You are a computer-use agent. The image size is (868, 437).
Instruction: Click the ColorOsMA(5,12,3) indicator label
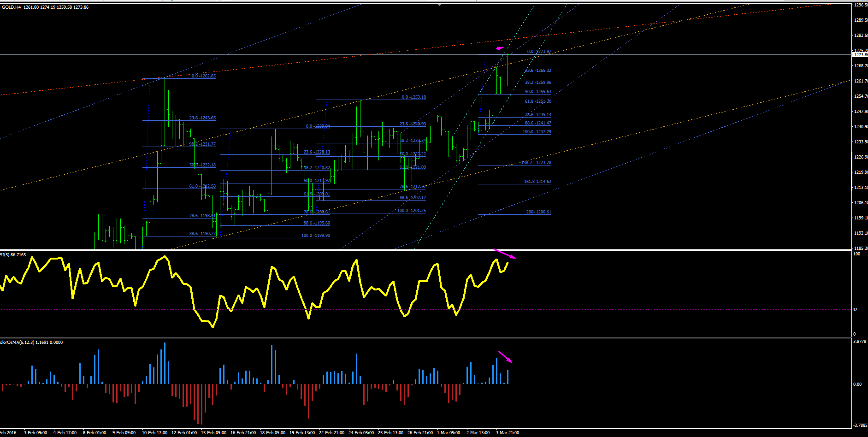click(31, 343)
